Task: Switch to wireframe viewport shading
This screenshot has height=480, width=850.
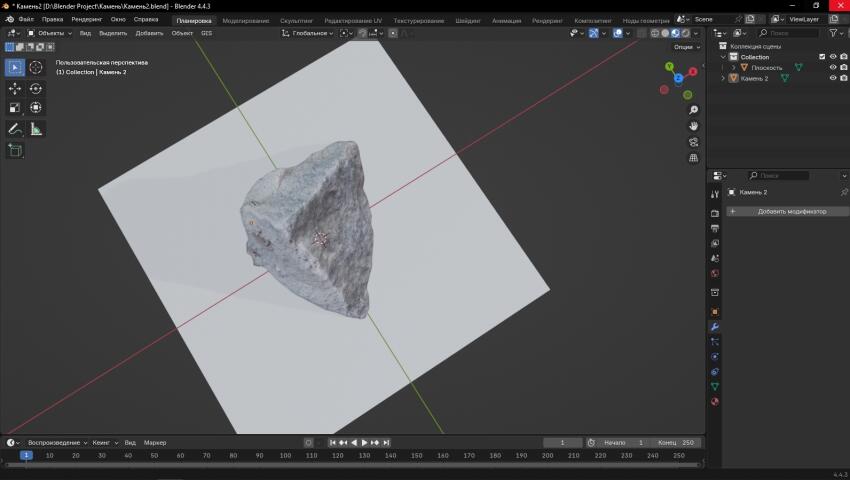Action: coord(655,33)
